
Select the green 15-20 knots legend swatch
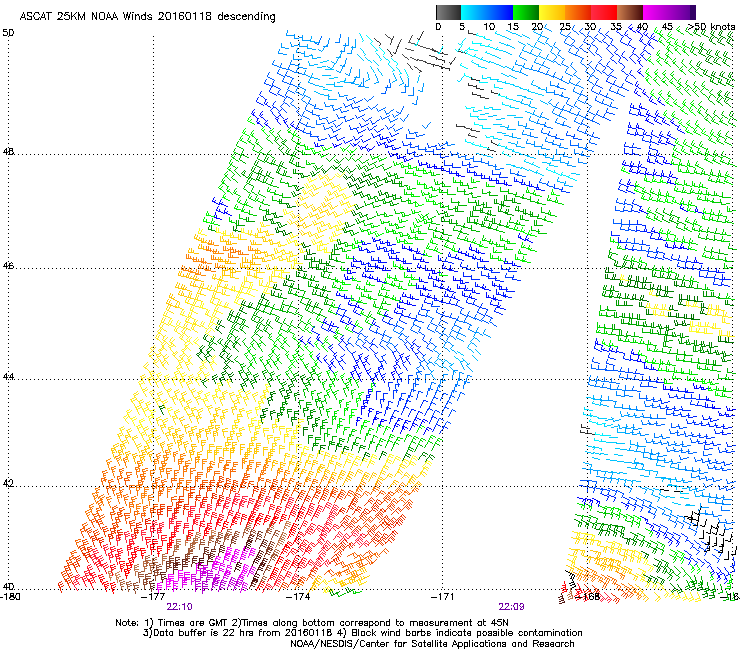[526, 12]
